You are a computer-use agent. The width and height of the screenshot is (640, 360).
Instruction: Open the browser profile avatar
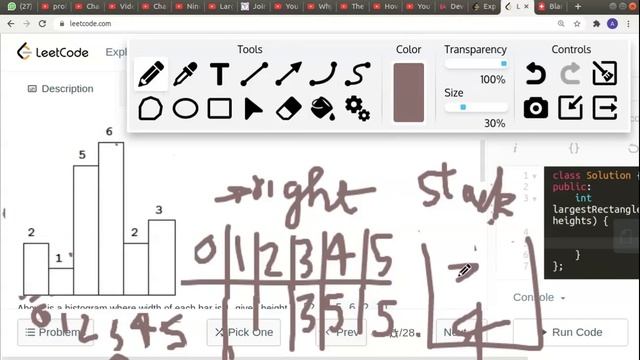[612, 24]
